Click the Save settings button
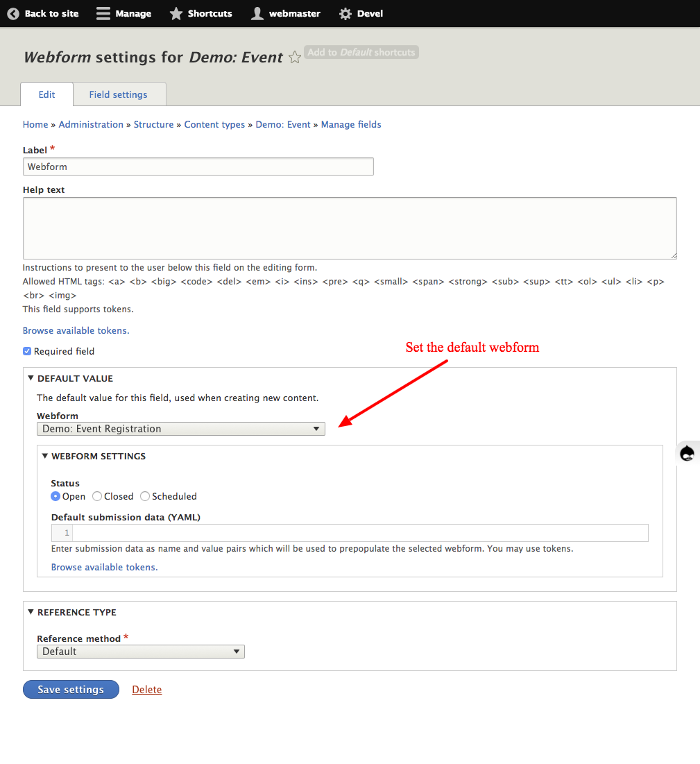This screenshot has height=764, width=700. tap(71, 689)
